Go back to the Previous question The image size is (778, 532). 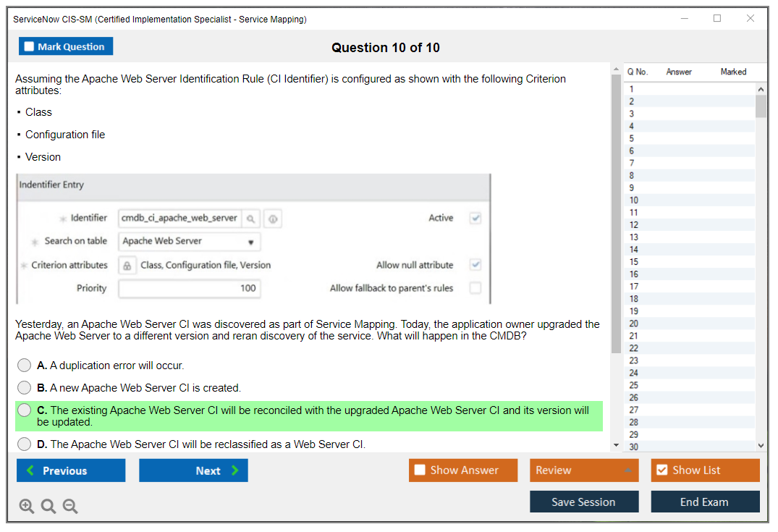71,470
